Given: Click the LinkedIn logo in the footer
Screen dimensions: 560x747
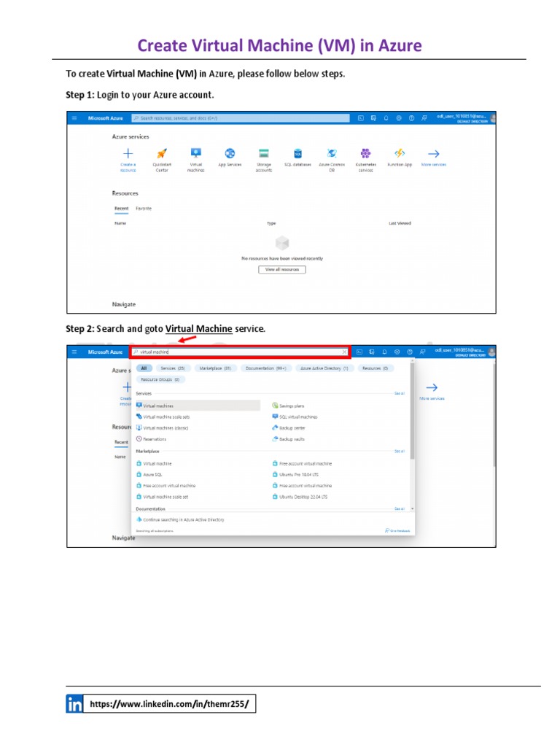Looking at the screenshot, I should (75, 704).
